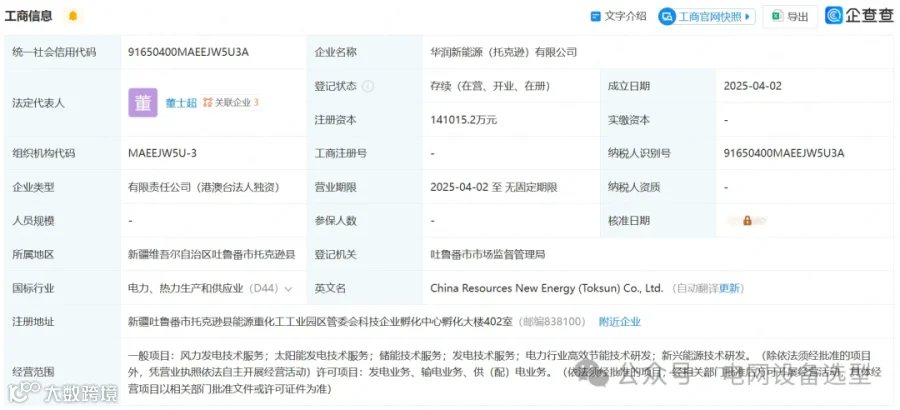Open the 关联企业 3 badge

point(231,103)
